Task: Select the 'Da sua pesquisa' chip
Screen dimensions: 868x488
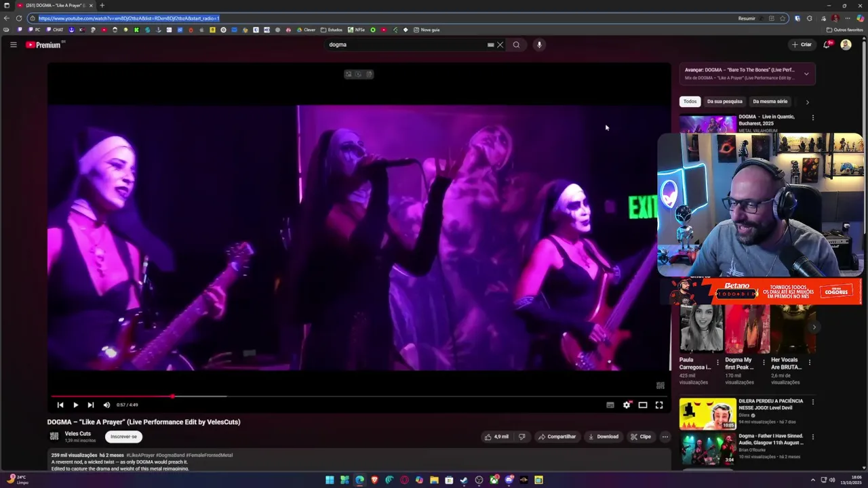Action: tap(725, 102)
